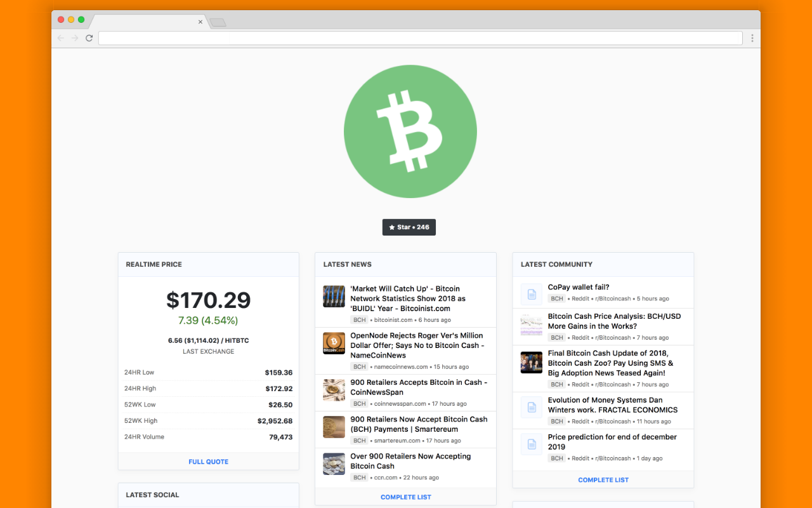Click the Star 246 button
Image resolution: width=812 pixels, height=508 pixels.
(x=409, y=227)
